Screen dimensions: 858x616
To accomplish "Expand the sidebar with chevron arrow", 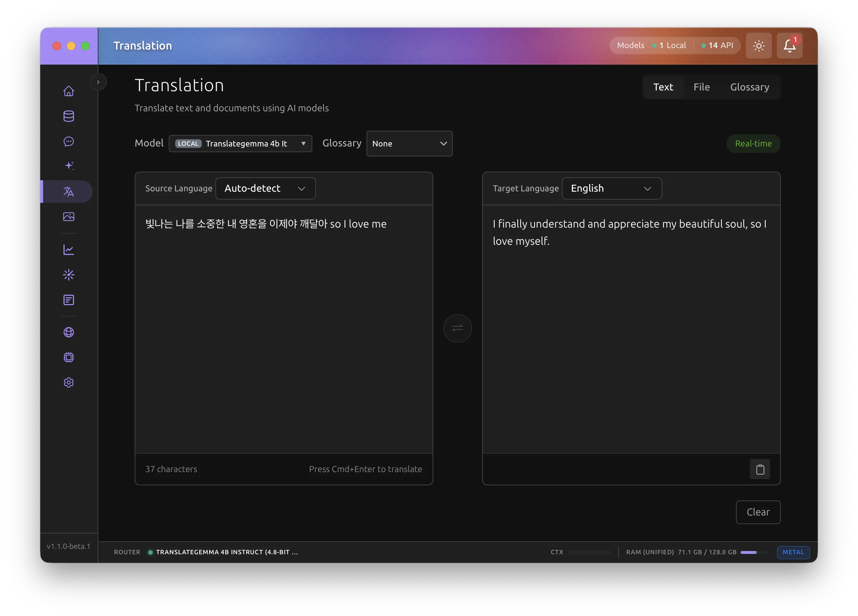I will tap(98, 82).
